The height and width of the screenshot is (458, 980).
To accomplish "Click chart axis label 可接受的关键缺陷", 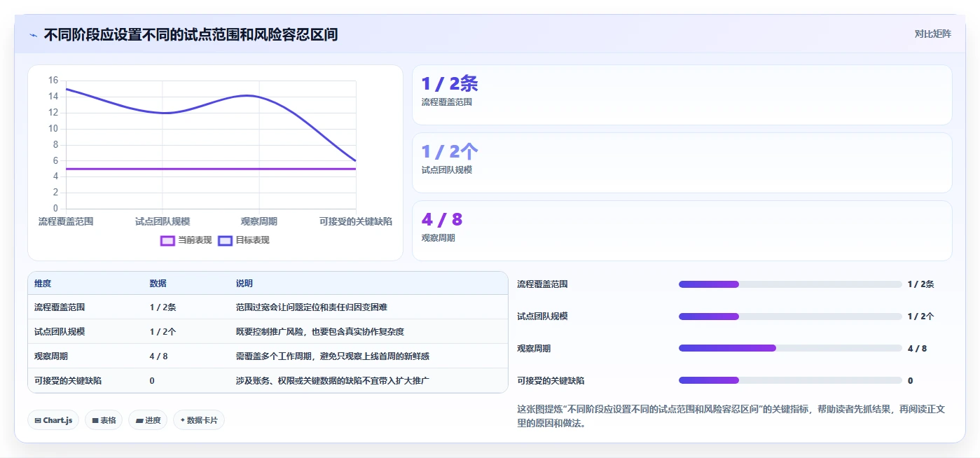I will coord(356,221).
